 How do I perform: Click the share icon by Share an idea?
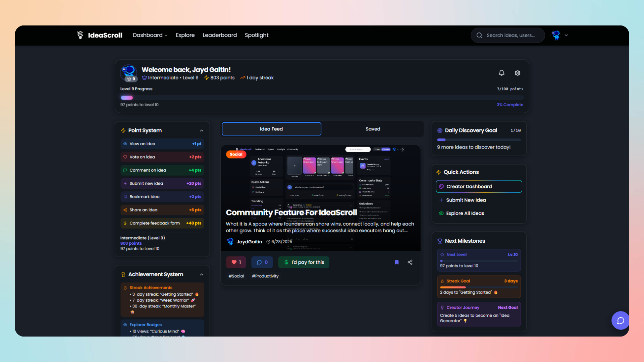click(x=125, y=210)
